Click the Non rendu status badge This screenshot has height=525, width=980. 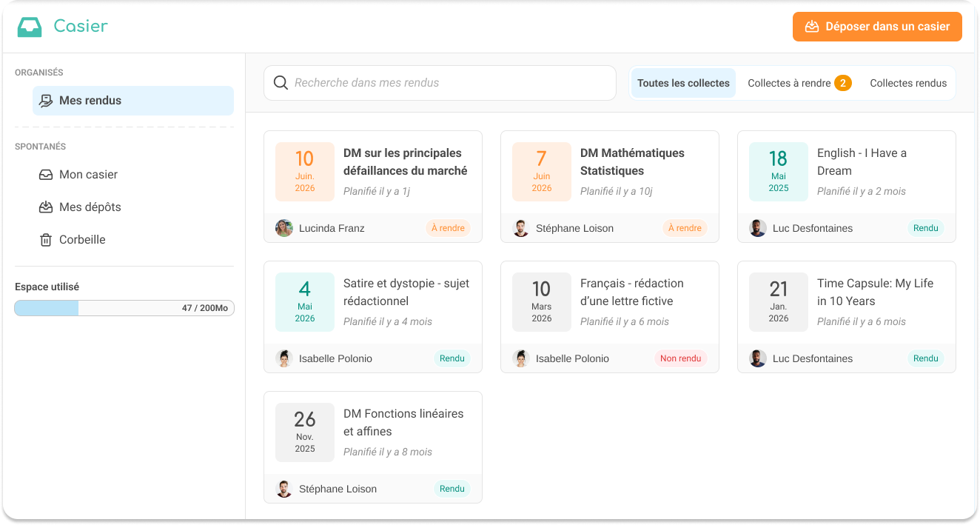point(680,358)
